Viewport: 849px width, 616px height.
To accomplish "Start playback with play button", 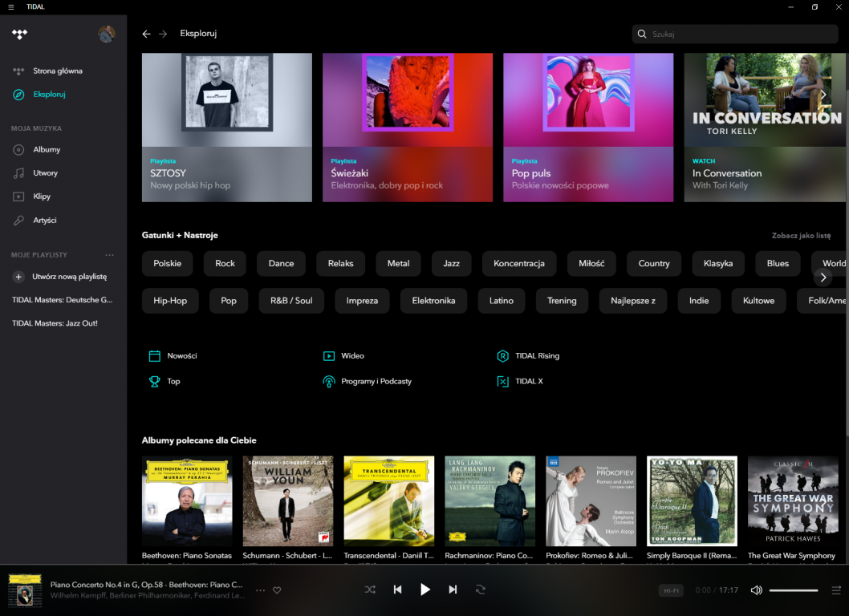I will coord(425,590).
